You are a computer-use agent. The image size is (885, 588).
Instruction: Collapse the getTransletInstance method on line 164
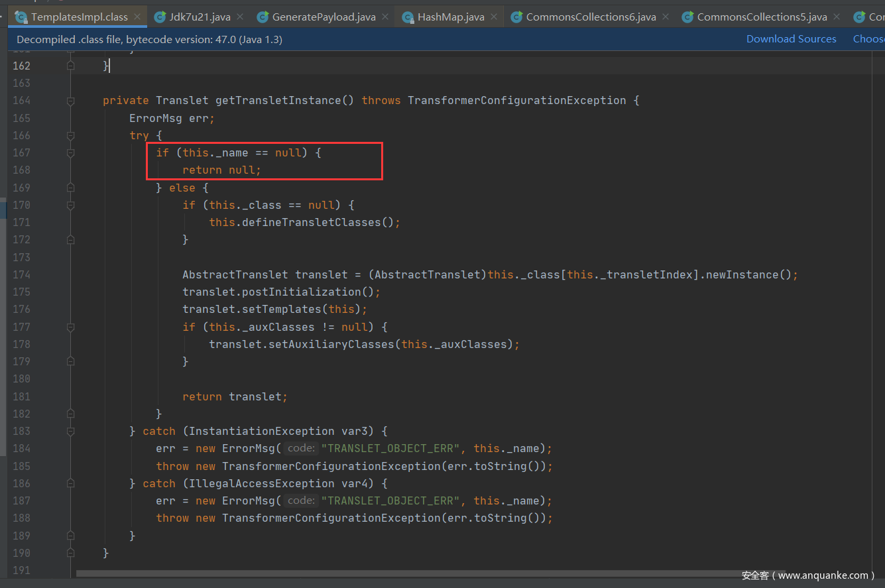tap(70, 101)
